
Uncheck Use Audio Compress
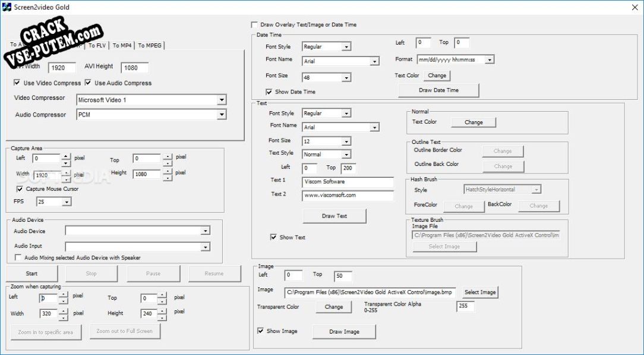[88, 83]
